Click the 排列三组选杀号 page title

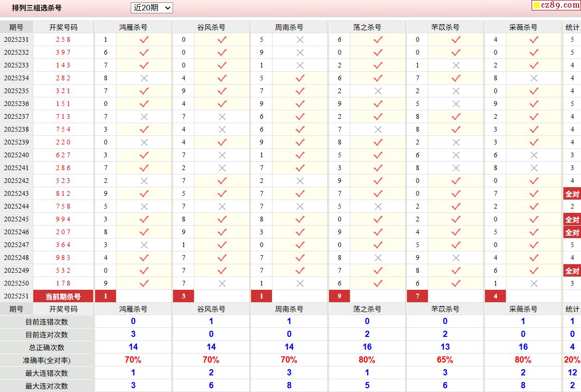coord(37,8)
